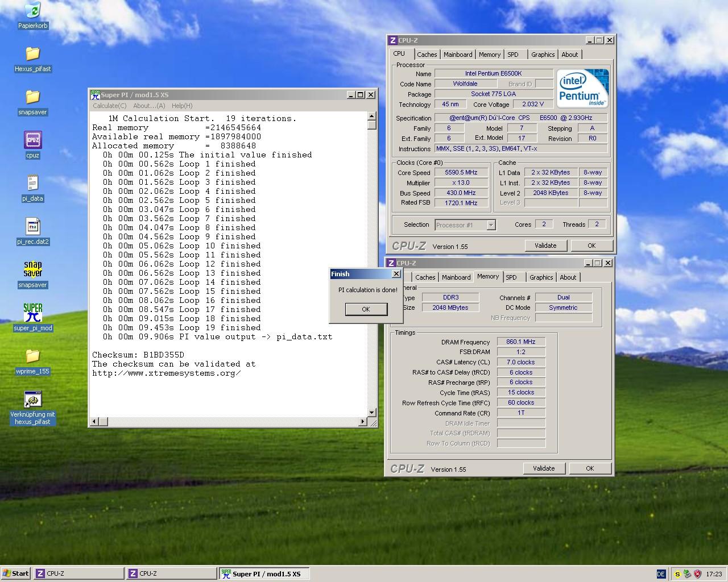Click Validate in upper CPU-Z window
The height and width of the screenshot is (582, 728).
point(545,246)
